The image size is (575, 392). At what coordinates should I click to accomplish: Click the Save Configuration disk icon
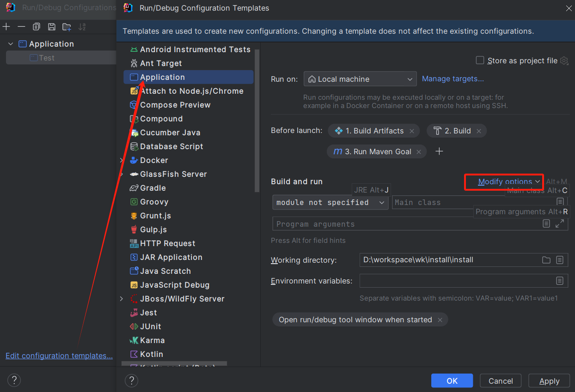[52, 27]
